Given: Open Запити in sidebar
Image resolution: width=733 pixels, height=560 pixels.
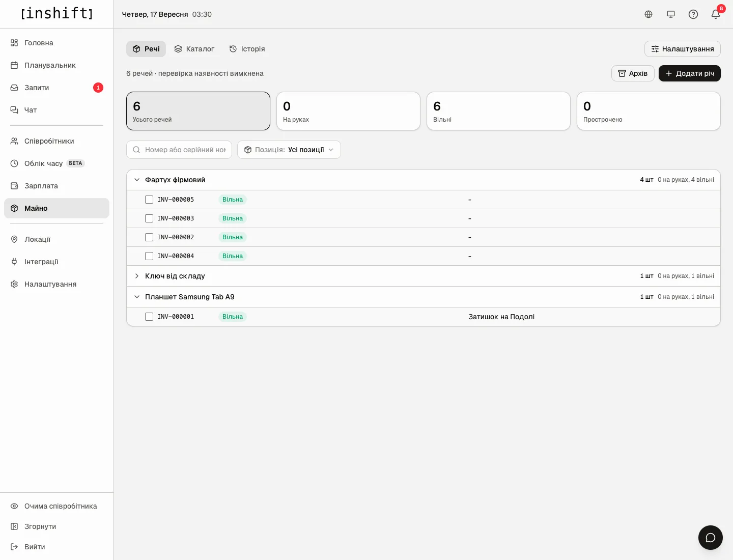Looking at the screenshot, I should coord(57,88).
